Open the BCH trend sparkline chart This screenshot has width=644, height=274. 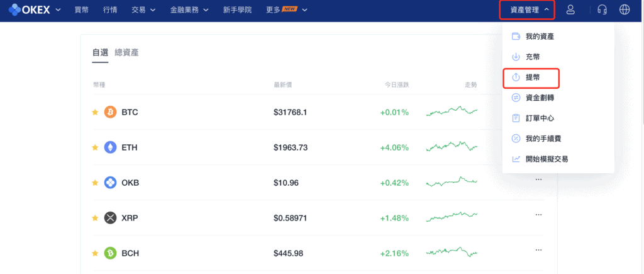[x=452, y=252]
